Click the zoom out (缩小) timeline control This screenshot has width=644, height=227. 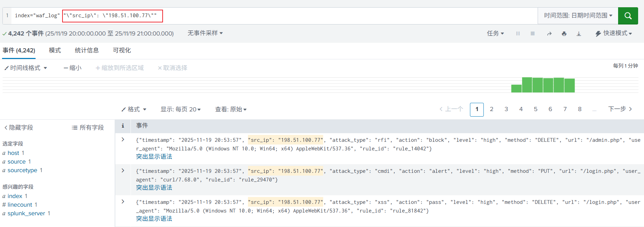tap(73, 68)
